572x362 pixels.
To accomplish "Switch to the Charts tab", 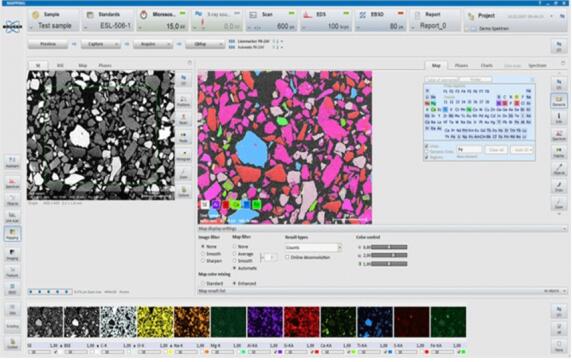I will pyautogui.click(x=487, y=66).
